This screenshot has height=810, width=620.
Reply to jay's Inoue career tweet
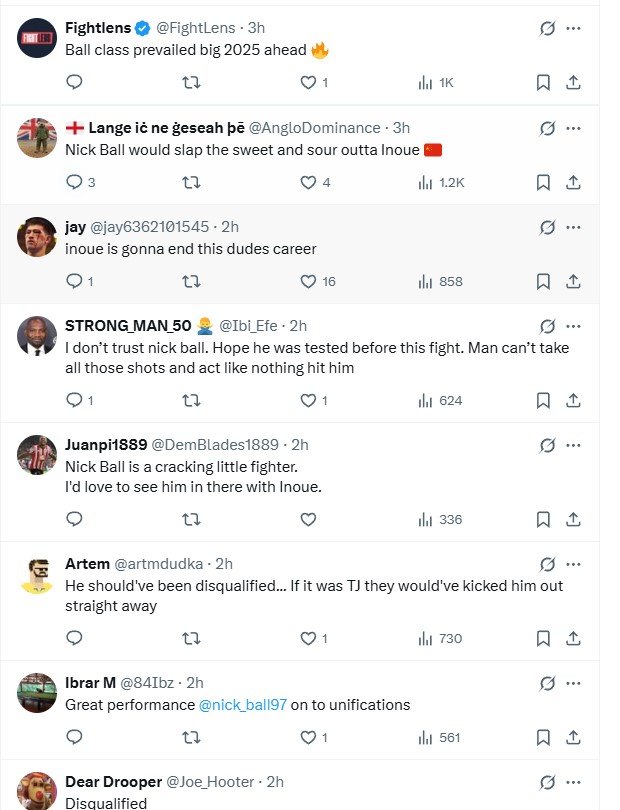(74, 282)
